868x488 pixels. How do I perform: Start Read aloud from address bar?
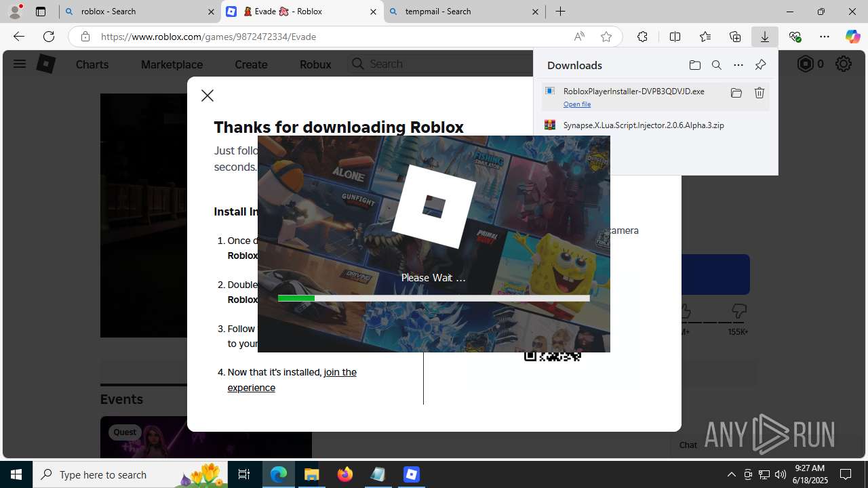click(x=579, y=37)
